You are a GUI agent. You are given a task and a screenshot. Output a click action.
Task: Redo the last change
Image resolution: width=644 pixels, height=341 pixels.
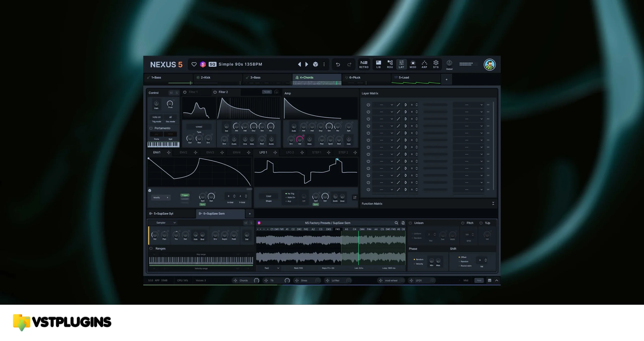[349, 65]
